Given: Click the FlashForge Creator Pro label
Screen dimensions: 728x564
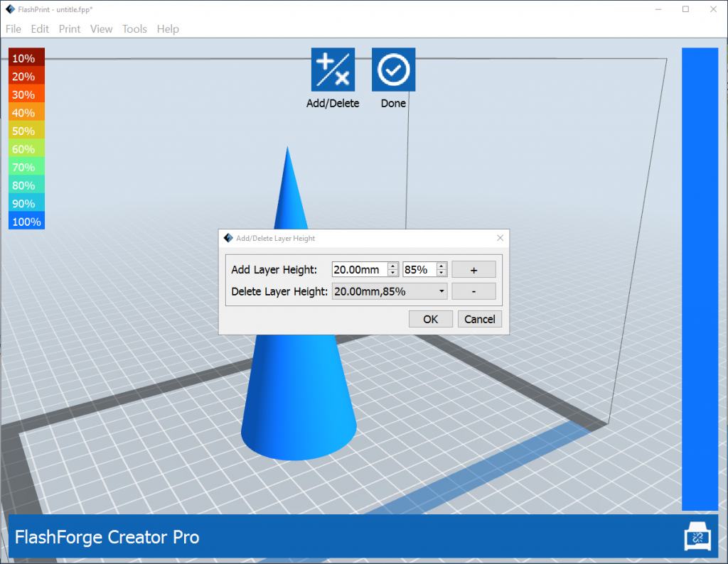Looking at the screenshot, I should [x=107, y=537].
